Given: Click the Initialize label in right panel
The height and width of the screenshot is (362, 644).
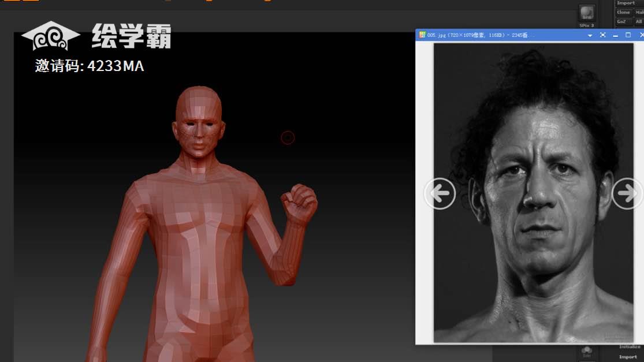Looking at the screenshot, I should click(x=629, y=347).
